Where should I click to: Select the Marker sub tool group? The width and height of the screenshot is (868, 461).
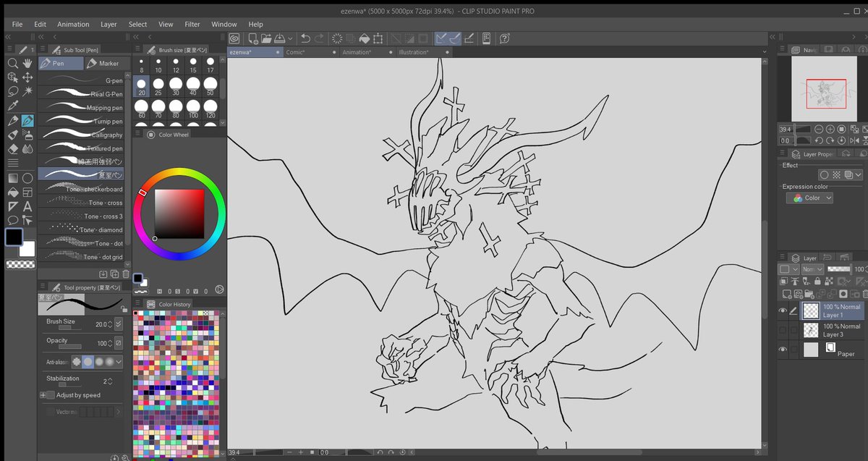pyautogui.click(x=108, y=63)
